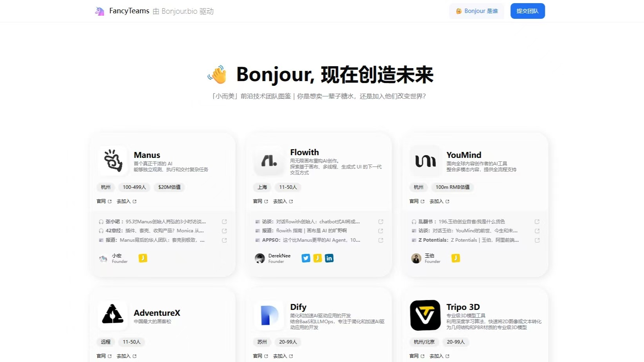Open the Dify blue logo
Viewport: 644px width, 362px height.
click(x=269, y=315)
